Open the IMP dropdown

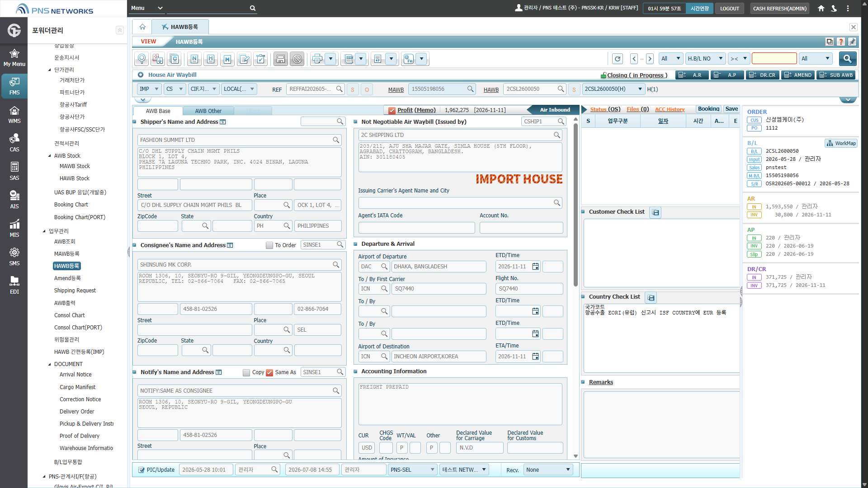149,89
